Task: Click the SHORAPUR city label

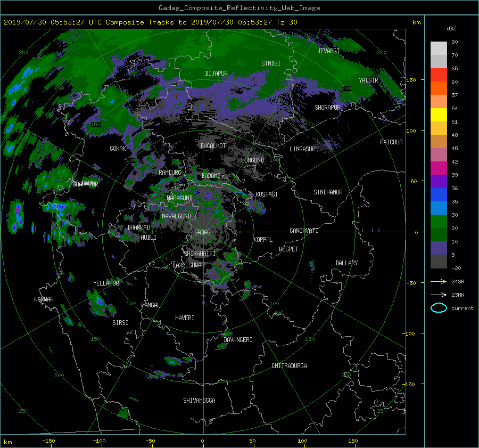Action: click(327, 108)
